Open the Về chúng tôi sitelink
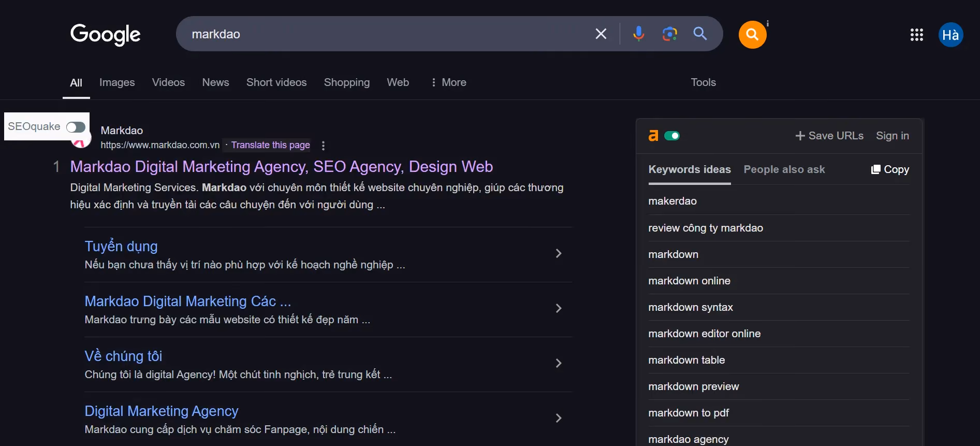Viewport: 980px width, 446px height. (x=124, y=356)
